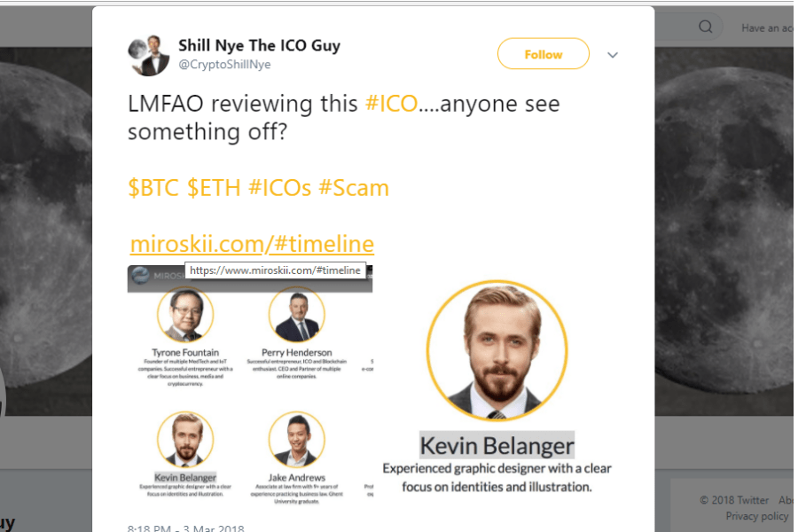Open Shill Nye's profile avatar

[149, 54]
